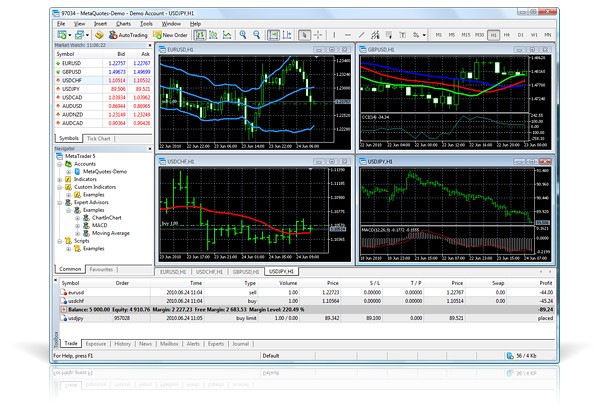Click the New Chart toolbar icon
Screen dimensions: 605x414
61,35
